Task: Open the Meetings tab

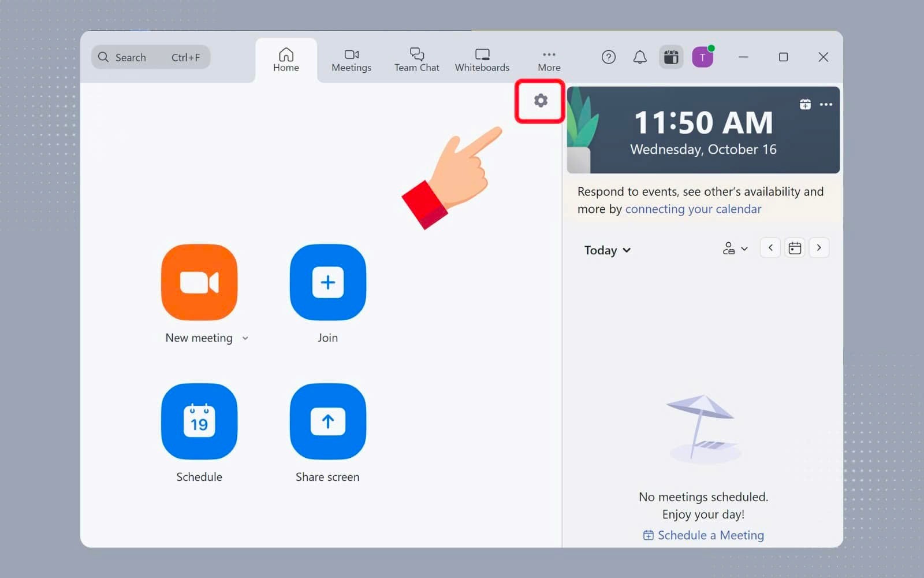Action: pos(351,60)
